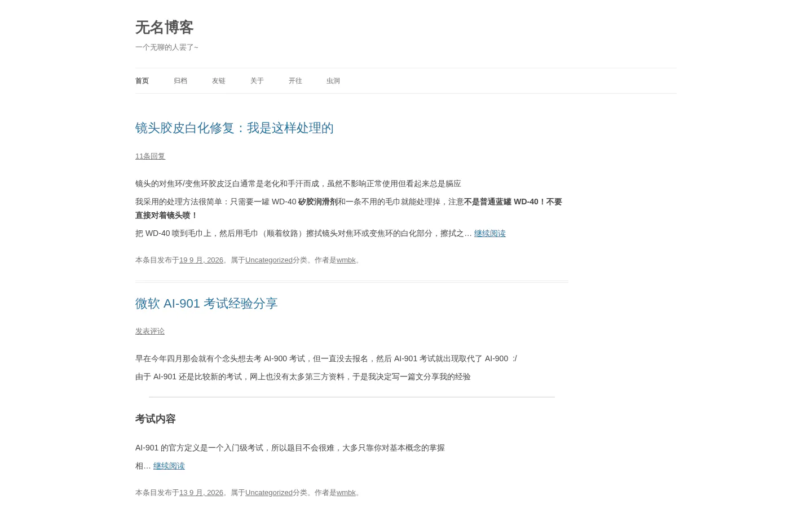Open the 关于 page from menu
Image resolution: width=812 pixels, height=508 pixels.
(x=257, y=81)
